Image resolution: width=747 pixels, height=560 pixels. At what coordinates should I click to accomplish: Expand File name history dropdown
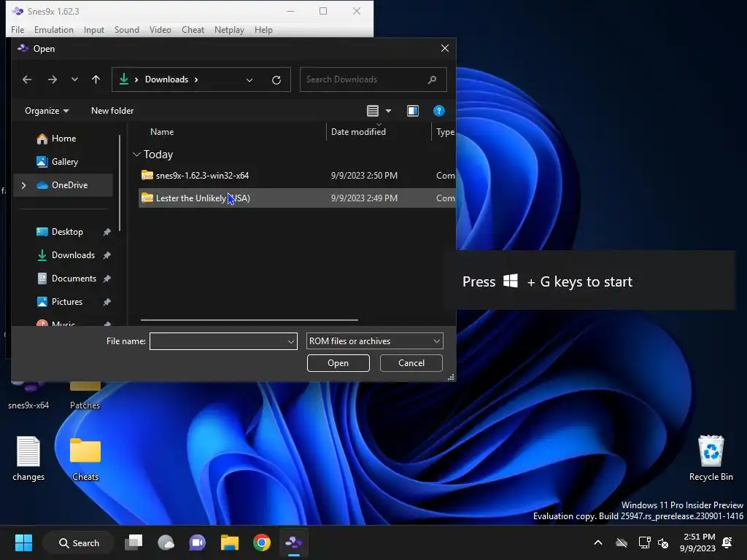click(290, 341)
